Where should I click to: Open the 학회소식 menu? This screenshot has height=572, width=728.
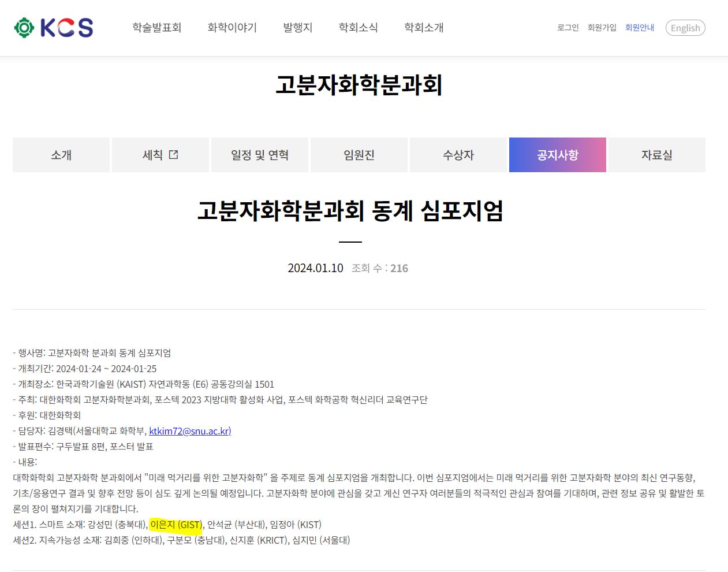(x=359, y=28)
